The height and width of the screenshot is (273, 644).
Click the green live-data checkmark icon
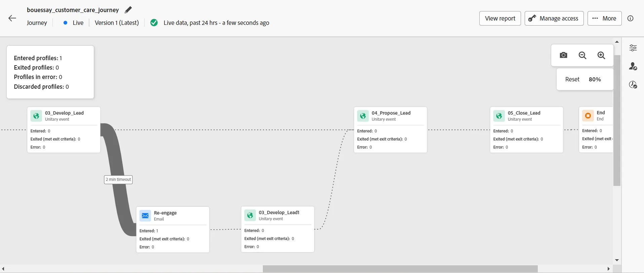pyautogui.click(x=154, y=23)
